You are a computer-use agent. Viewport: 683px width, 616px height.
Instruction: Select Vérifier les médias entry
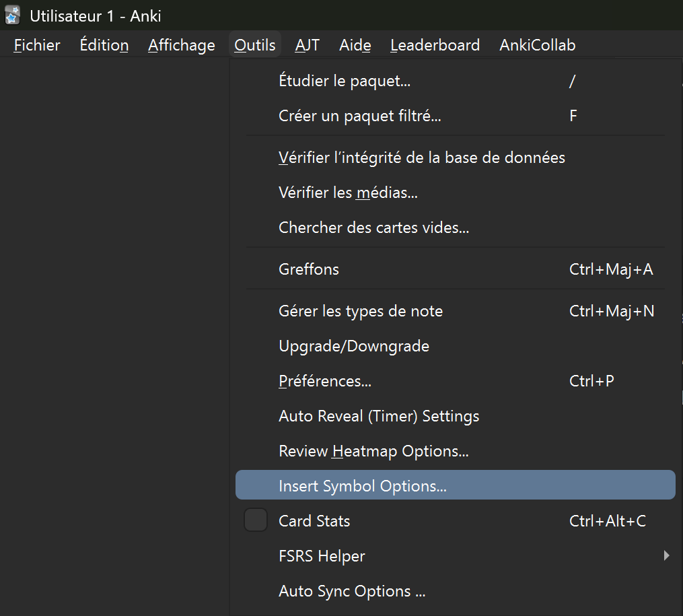pos(348,193)
